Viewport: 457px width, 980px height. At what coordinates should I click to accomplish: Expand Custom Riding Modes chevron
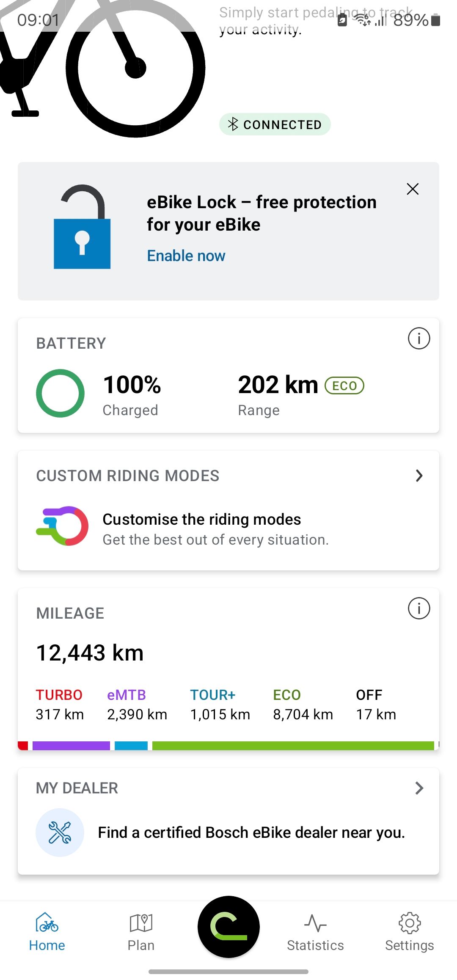(x=419, y=476)
